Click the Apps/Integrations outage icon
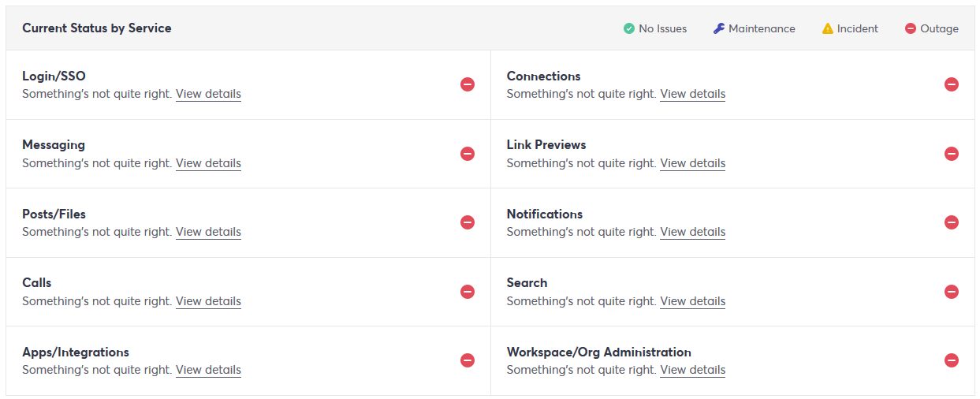 pos(468,360)
